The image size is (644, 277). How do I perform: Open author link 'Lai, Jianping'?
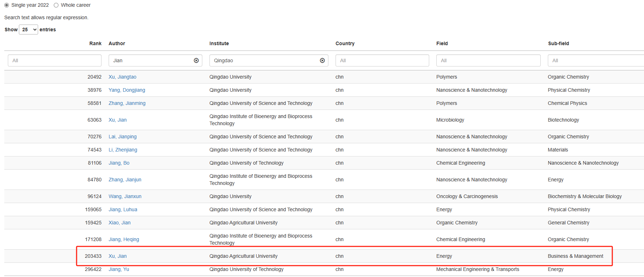coord(123,137)
